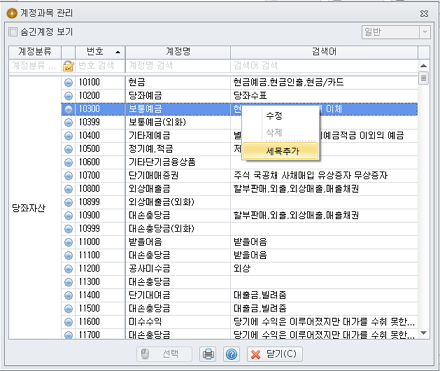Click the blue icon in row 10999
440x371 pixels.
pos(68,229)
